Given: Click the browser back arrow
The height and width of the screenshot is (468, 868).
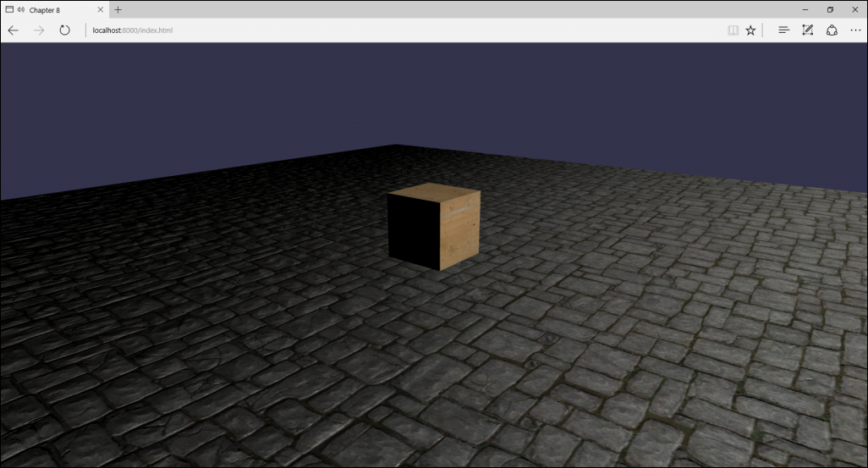Looking at the screenshot, I should (13, 30).
